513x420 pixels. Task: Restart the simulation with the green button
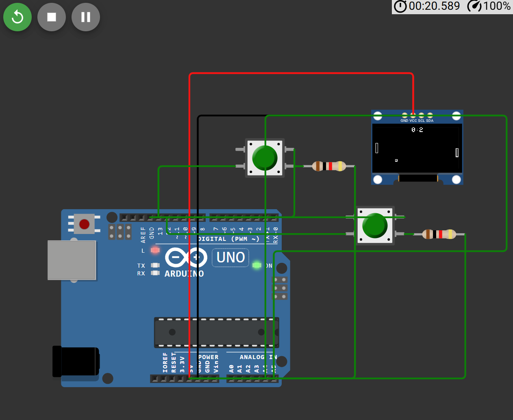point(17,17)
